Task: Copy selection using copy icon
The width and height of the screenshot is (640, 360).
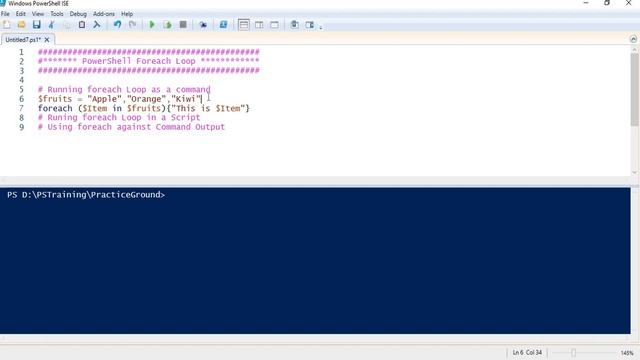Action: click(67, 25)
